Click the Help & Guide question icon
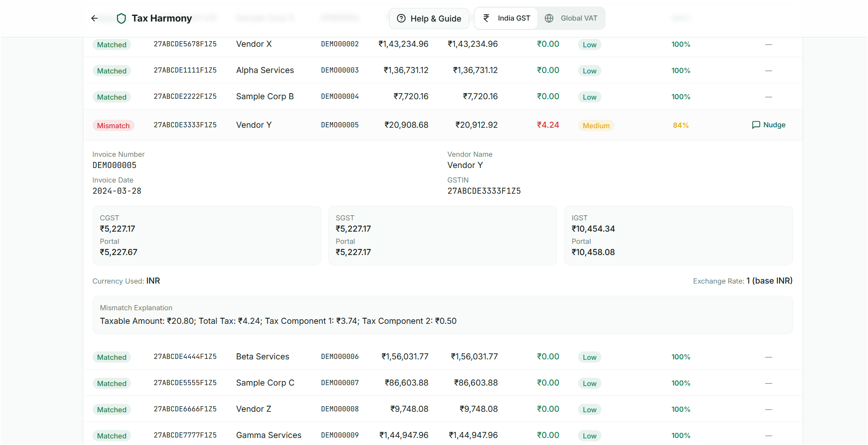The width and height of the screenshot is (868, 445). (401, 18)
